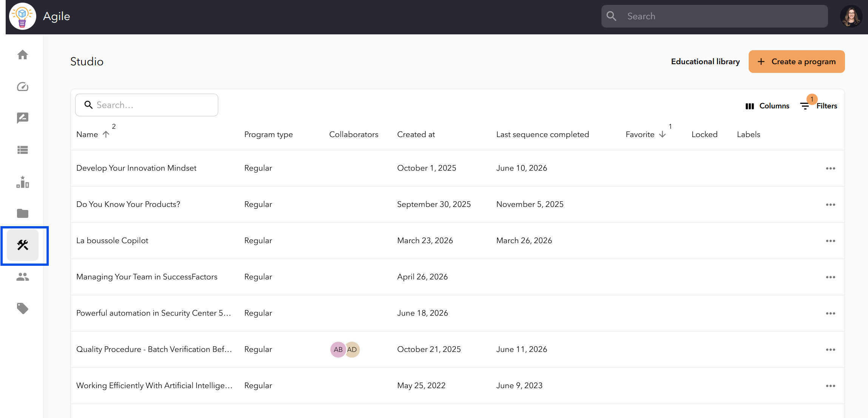The width and height of the screenshot is (868, 418).
Task: Open the tag labels sidebar icon
Action: pos(23,308)
